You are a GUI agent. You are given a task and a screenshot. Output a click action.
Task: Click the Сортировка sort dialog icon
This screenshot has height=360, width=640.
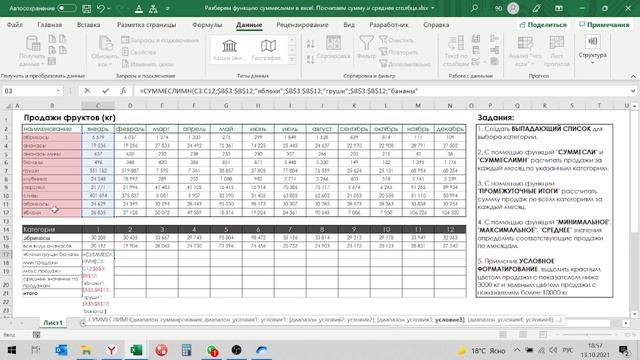(x=333, y=48)
